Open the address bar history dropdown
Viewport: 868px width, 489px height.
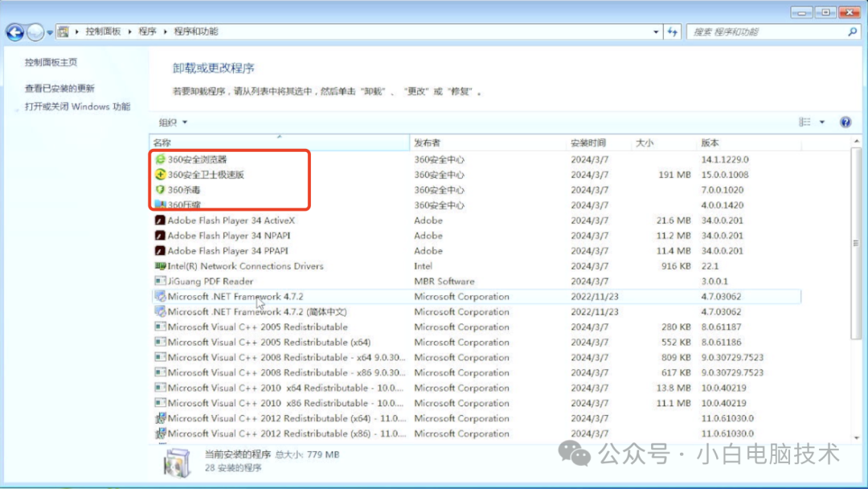pyautogui.click(x=656, y=32)
